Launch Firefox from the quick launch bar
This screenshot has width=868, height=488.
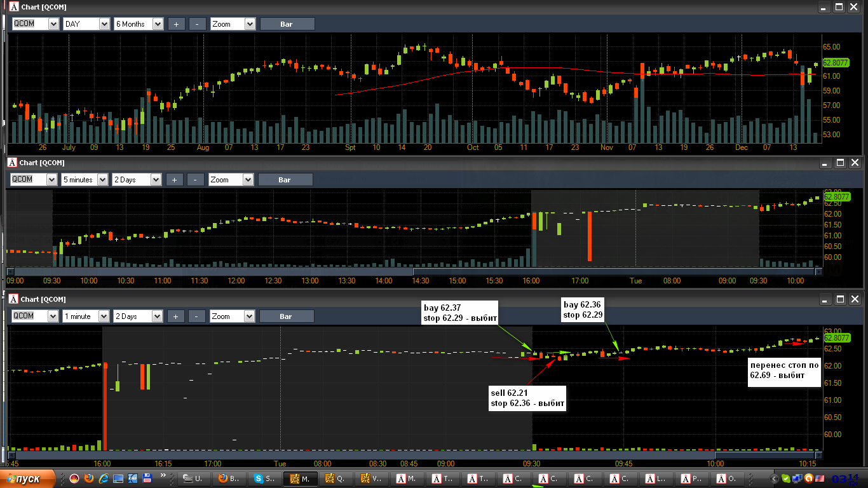(89, 478)
